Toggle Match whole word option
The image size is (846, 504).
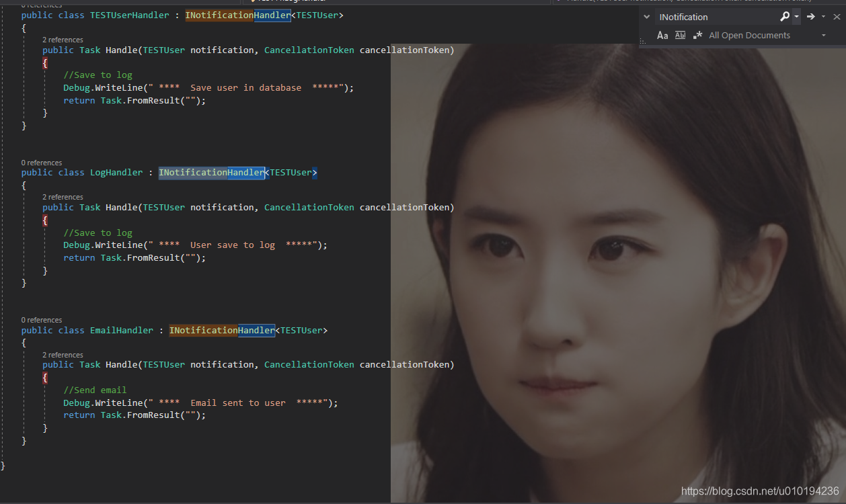[680, 35]
